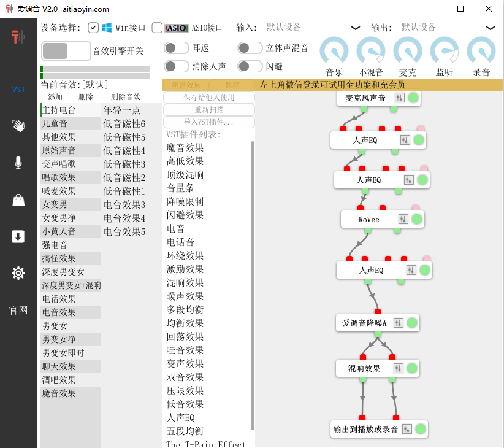Check the Win接口 checkbox
The width and height of the screenshot is (504, 448).
coord(93,28)
